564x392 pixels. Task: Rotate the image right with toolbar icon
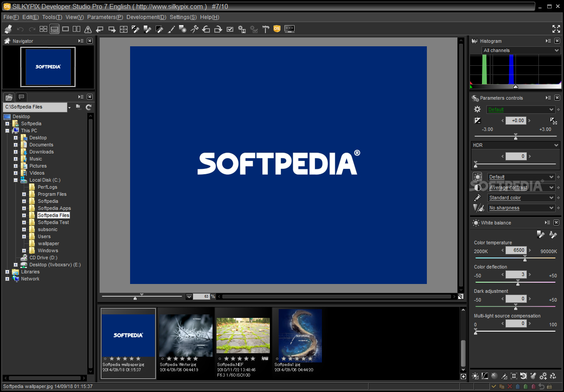click(x=218, y=29)
